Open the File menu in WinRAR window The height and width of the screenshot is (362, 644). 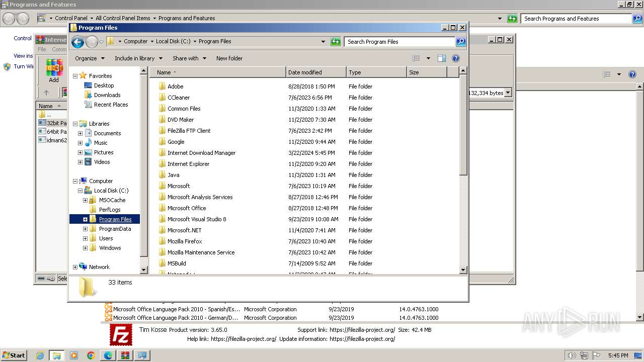pyautogui.click(x=42, y=49)
